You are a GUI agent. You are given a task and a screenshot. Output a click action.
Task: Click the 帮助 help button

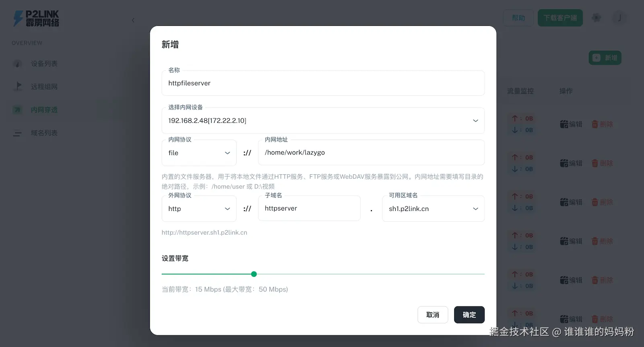click(518, 18)
